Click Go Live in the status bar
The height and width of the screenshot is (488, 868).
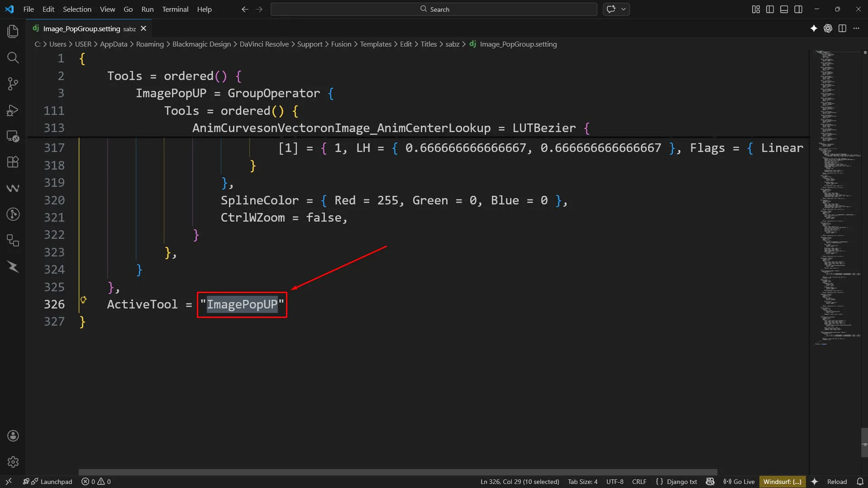[739, 482]
